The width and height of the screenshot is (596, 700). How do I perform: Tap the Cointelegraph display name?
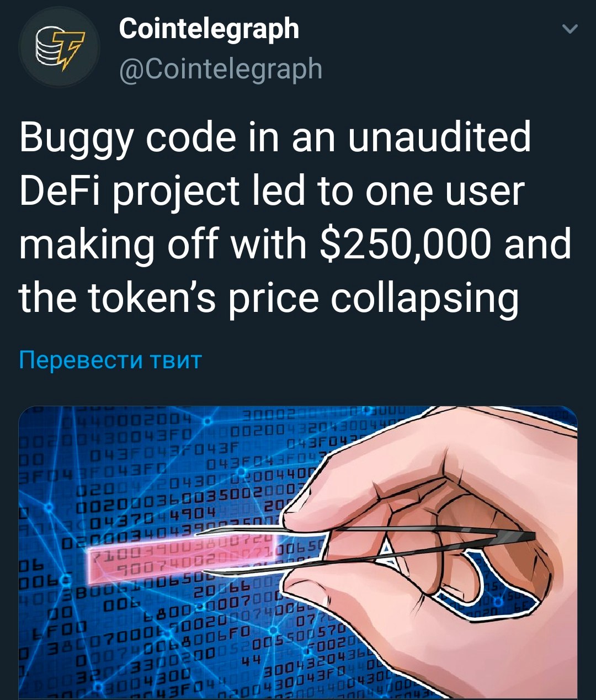209,29
